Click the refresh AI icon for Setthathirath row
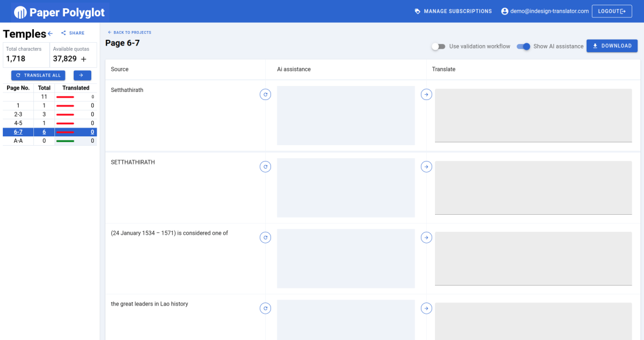This screenshot has width=644, height=340. click(x=265, y=94)
